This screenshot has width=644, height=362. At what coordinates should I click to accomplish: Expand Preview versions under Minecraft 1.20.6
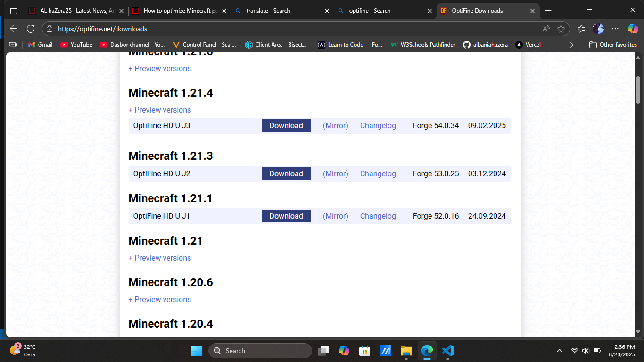click(160, 299)
